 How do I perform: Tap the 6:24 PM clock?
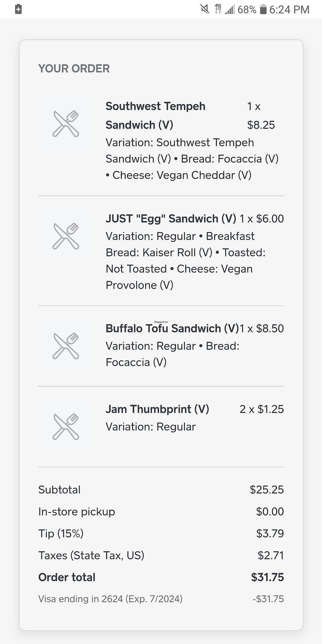[289, 9]
